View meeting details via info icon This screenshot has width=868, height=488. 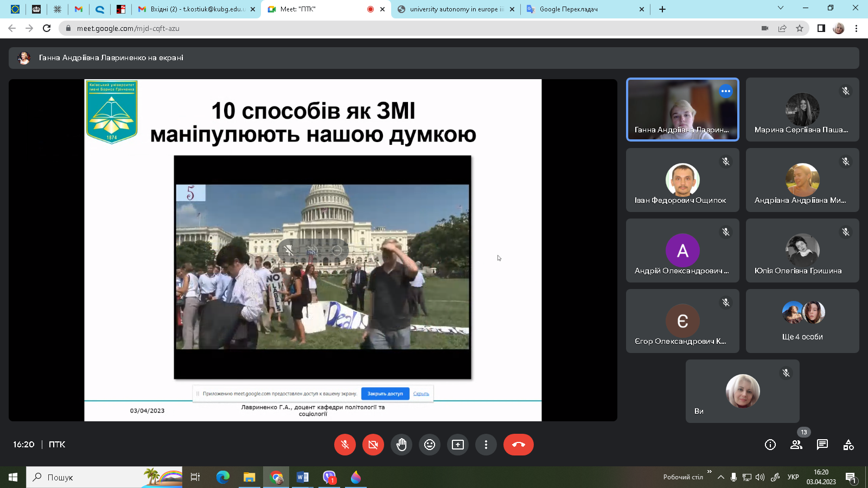pyautogui.click(x=770, y=444)
